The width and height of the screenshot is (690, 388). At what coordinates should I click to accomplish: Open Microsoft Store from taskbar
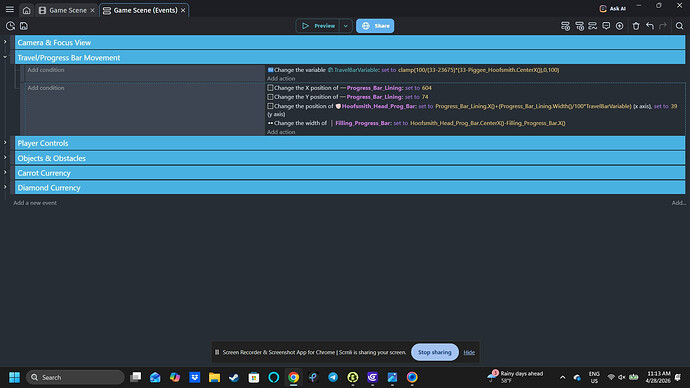click(x=253, y=377)
